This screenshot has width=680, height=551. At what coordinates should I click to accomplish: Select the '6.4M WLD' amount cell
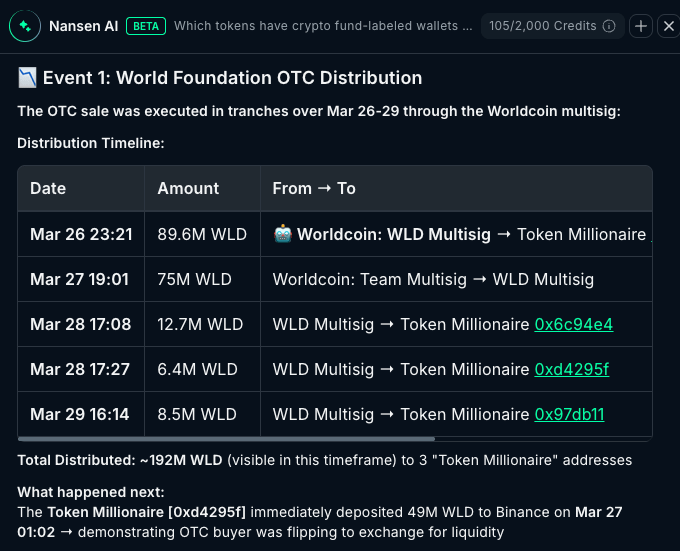coord(202,369)
